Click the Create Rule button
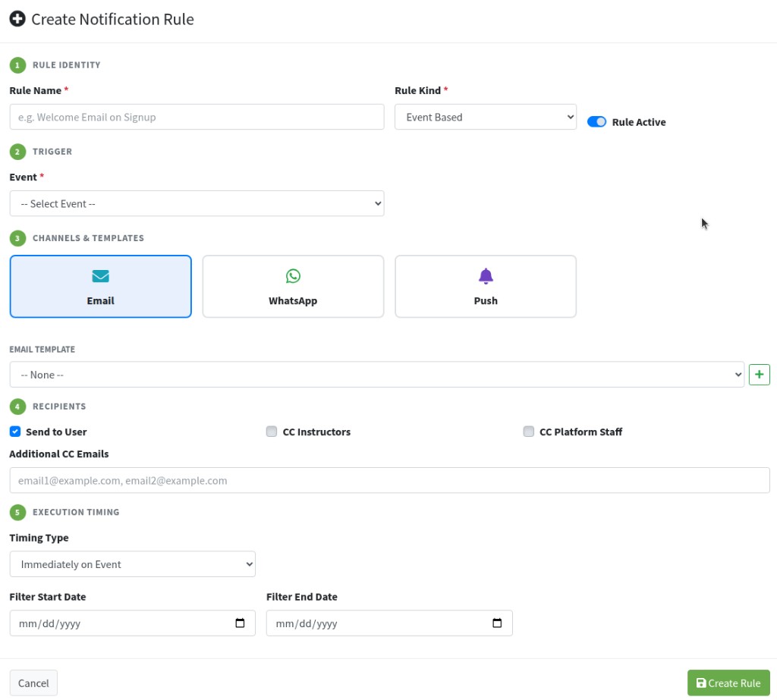 tap(728, 683)
